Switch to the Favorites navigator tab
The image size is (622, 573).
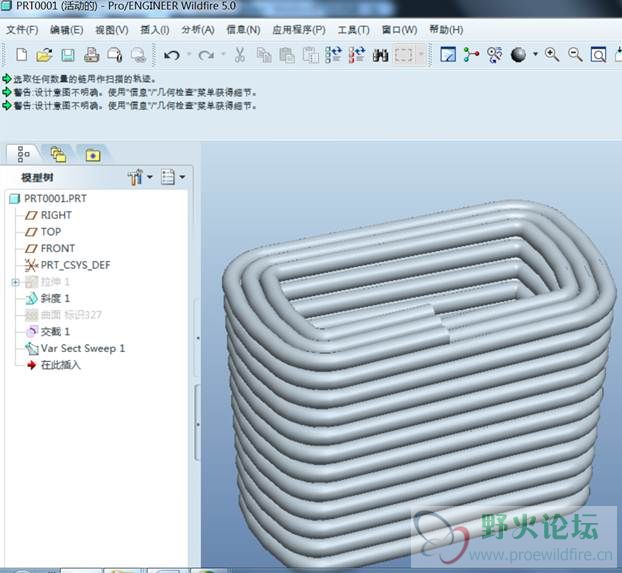[93, 154]
